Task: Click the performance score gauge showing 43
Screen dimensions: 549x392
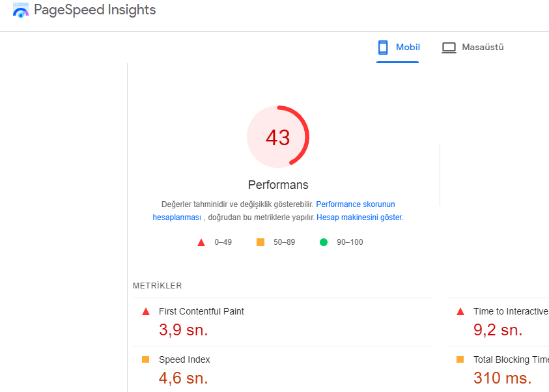Action: pyautogui.click(x=277, y=137)
